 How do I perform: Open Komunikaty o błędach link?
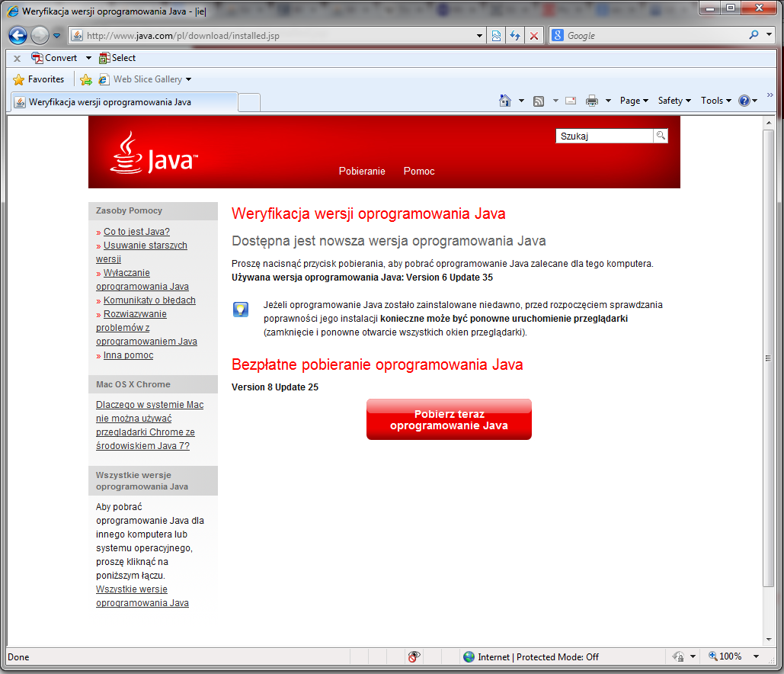[149, 300]
